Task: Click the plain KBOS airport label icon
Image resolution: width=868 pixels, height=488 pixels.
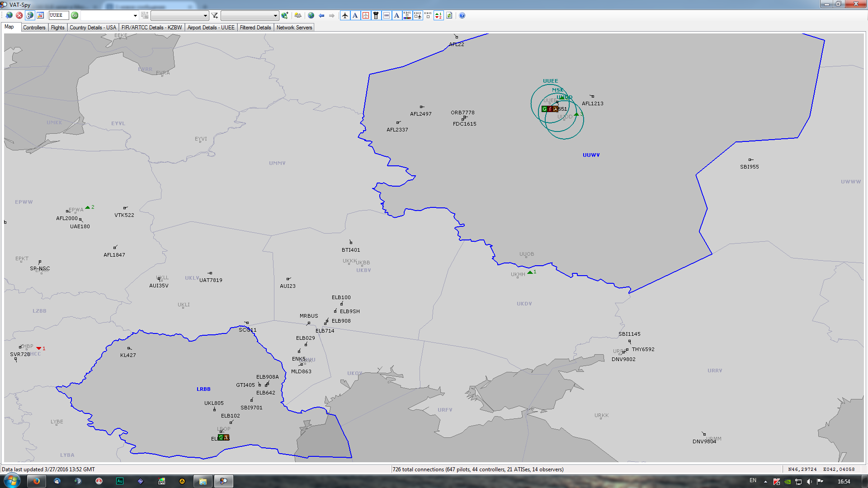Action: 428,15
